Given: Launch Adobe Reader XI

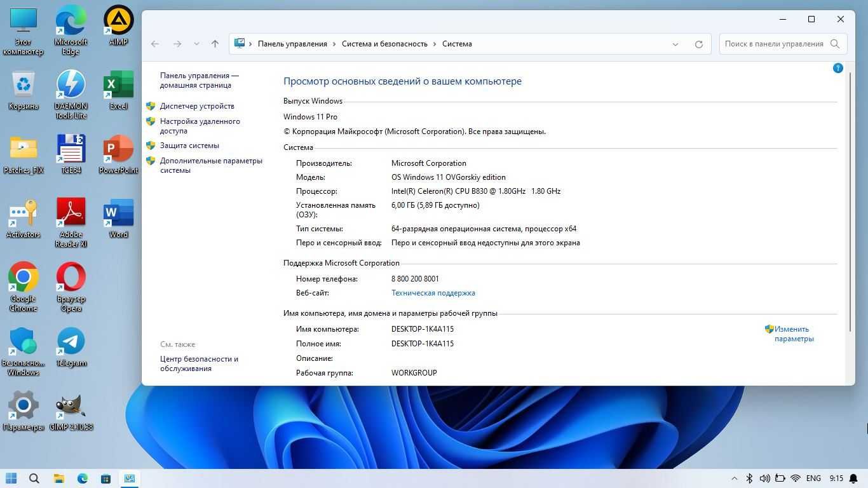Looking at the screenshot, I should pos(71,223).
